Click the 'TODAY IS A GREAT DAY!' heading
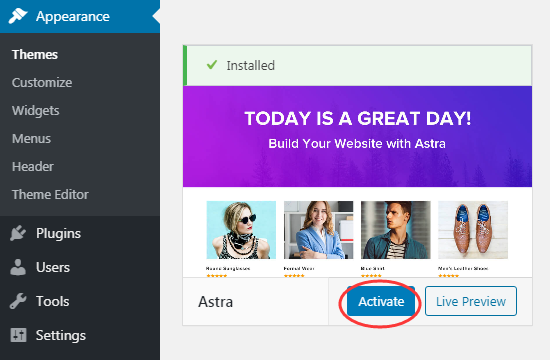 click(x=357, y=118)
